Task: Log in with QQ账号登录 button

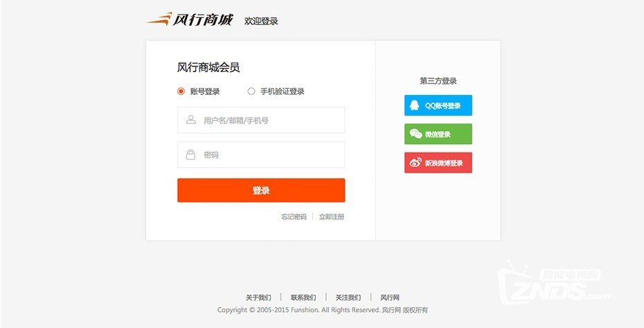Action: [438, 105]
